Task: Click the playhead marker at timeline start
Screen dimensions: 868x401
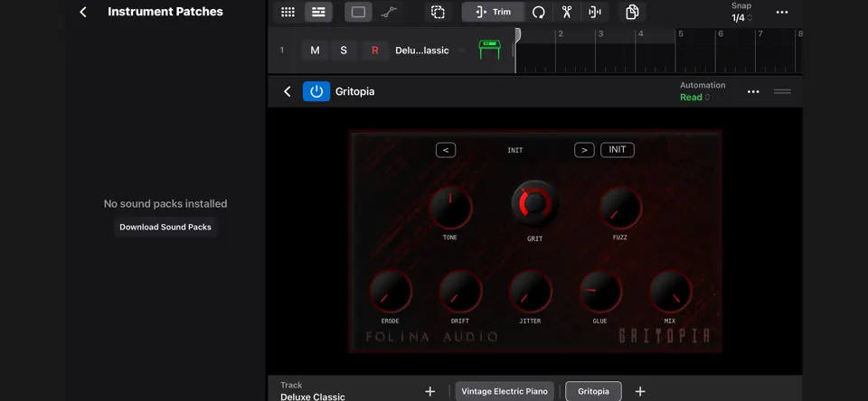Action: [517, 35]
